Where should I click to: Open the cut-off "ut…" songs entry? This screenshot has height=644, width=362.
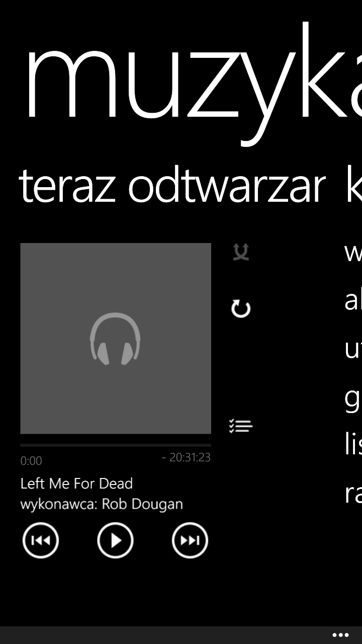pyautogui.click(x=353, y=349)
